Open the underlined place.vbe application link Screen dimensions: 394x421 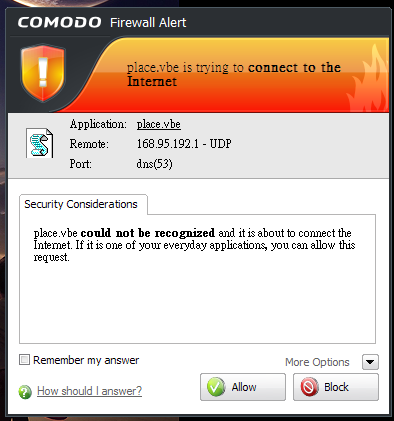(159, 124)
